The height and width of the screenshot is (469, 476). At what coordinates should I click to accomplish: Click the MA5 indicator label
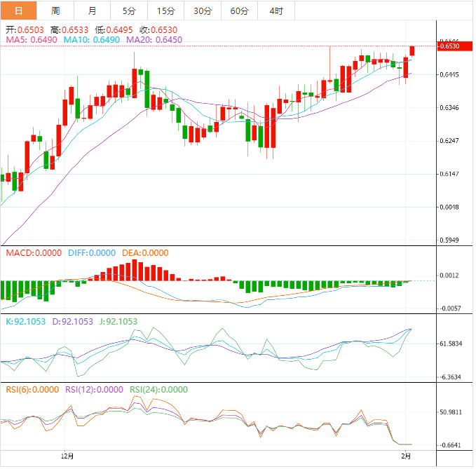coord(32,41)
